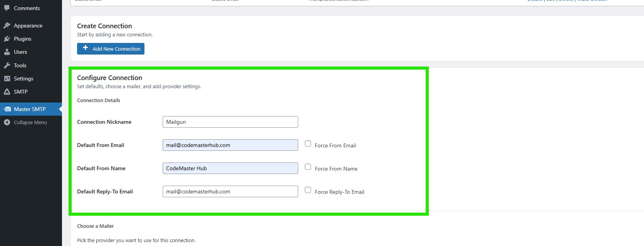Click the Default From Name text box
Screen dimensions: 644x246
point(230,168)
